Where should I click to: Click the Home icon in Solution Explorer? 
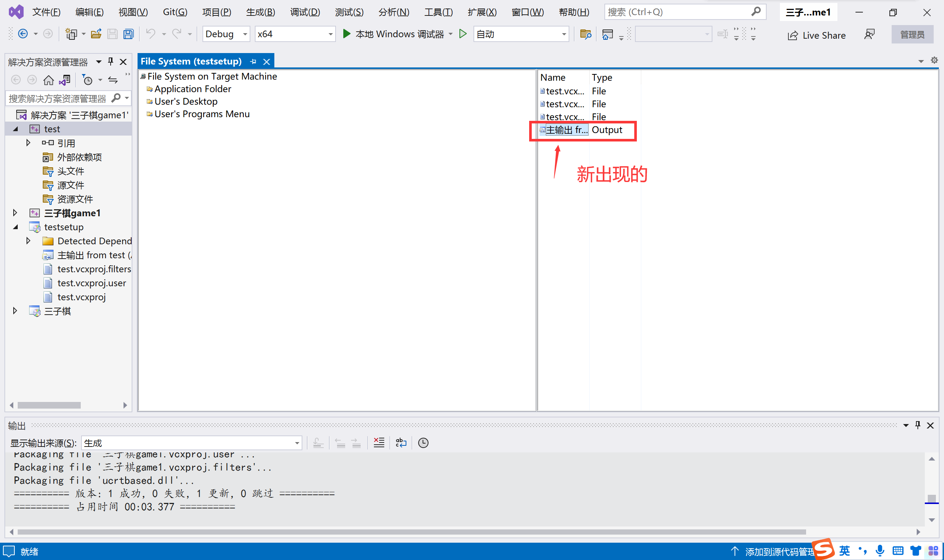[48, 80]
